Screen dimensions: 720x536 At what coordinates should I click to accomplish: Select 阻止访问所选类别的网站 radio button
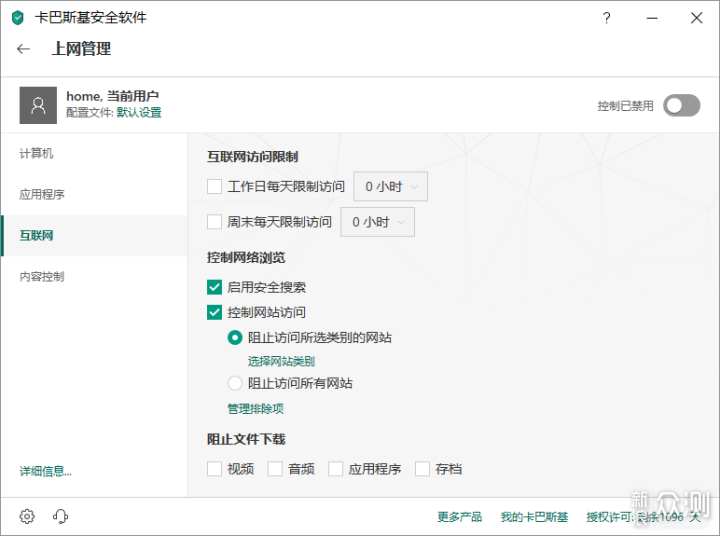point(235,338)
